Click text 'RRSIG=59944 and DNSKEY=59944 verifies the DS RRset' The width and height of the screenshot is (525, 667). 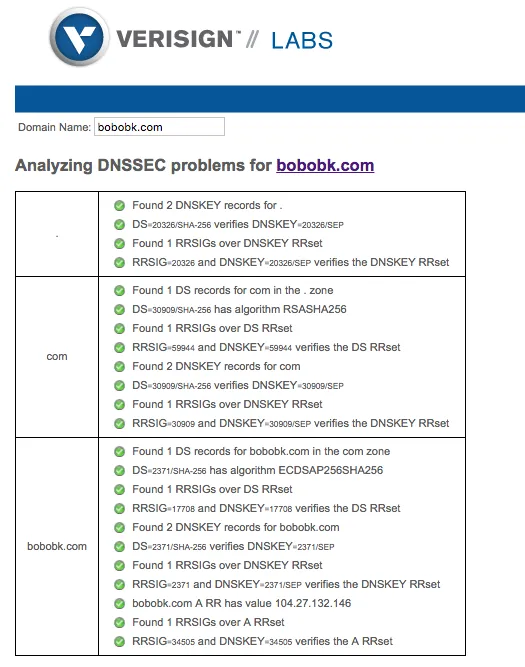click(x=266, y=347)
